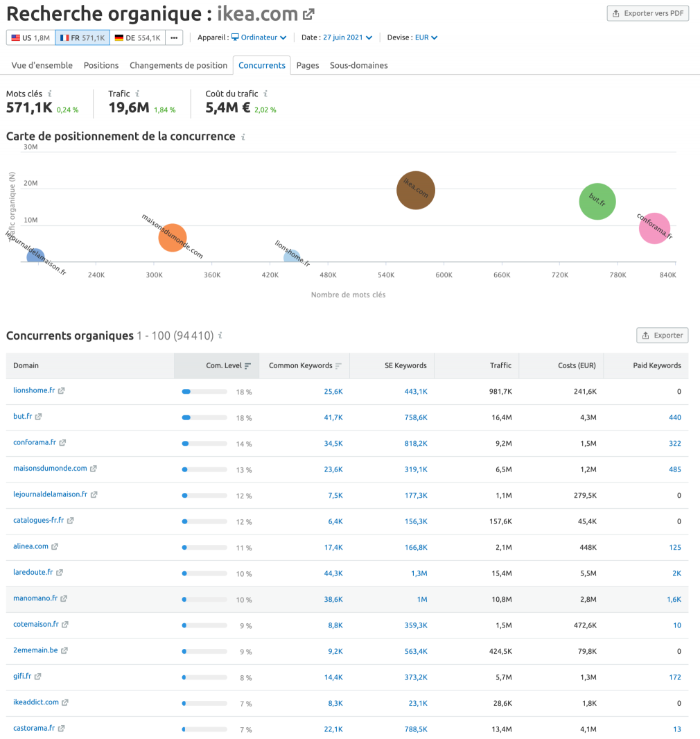Open alinea.com domain link

30,546
